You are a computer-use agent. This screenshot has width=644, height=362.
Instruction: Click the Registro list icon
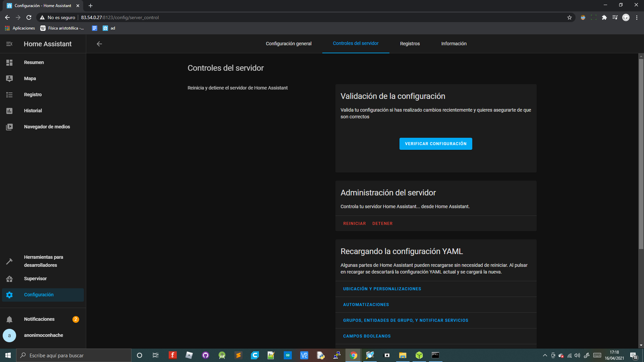point(9,95)
